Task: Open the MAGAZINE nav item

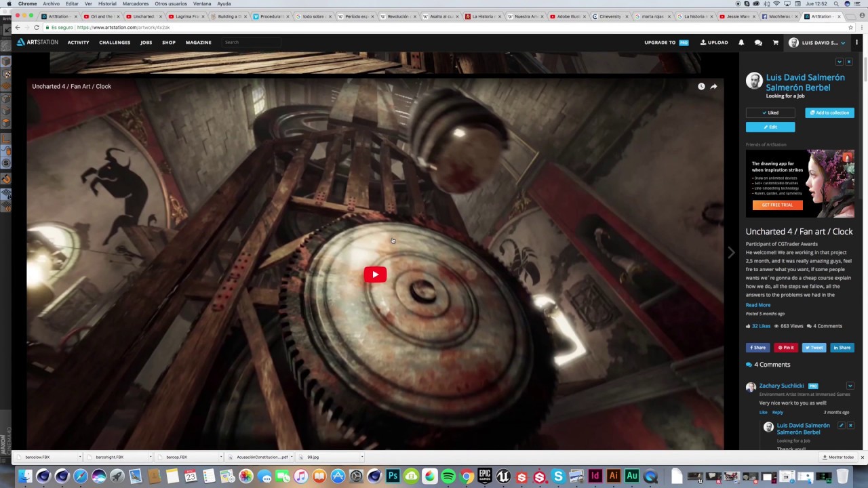Action: pos(199,43)
